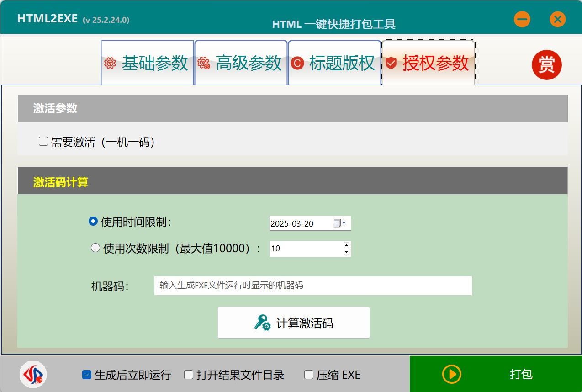Click the 计算激活码 button
582x392 pixels.
pos(294,323)
